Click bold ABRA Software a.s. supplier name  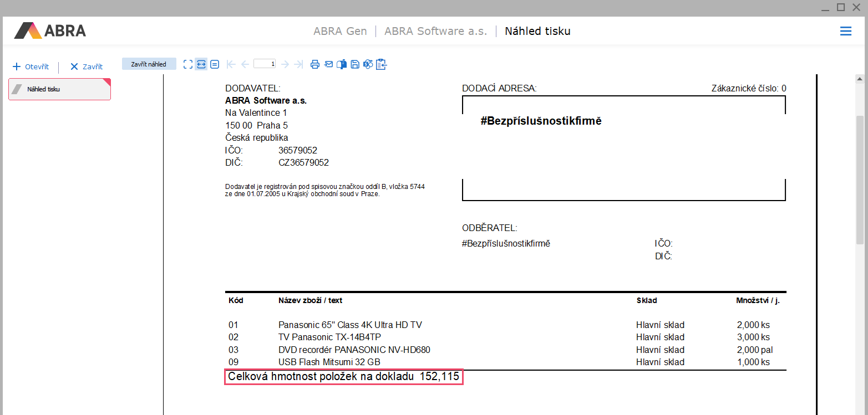pyautogui.click(x=266, y=100)
